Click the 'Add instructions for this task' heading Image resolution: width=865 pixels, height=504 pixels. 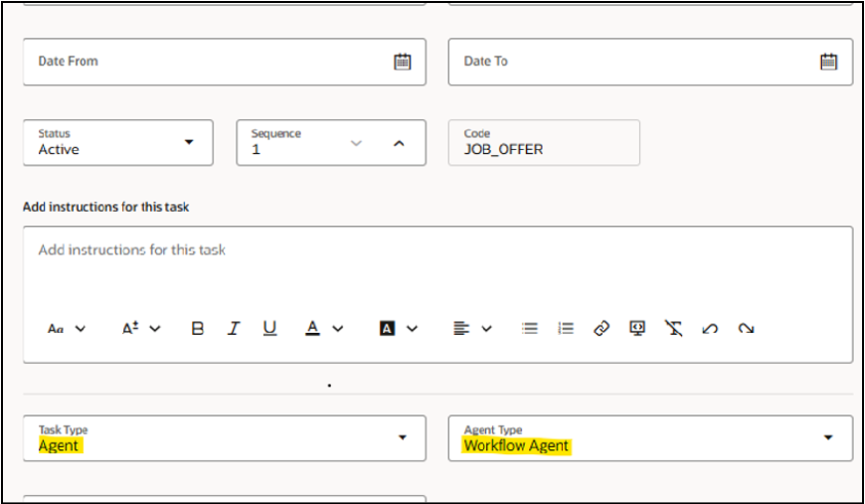[x=106, y=208]
